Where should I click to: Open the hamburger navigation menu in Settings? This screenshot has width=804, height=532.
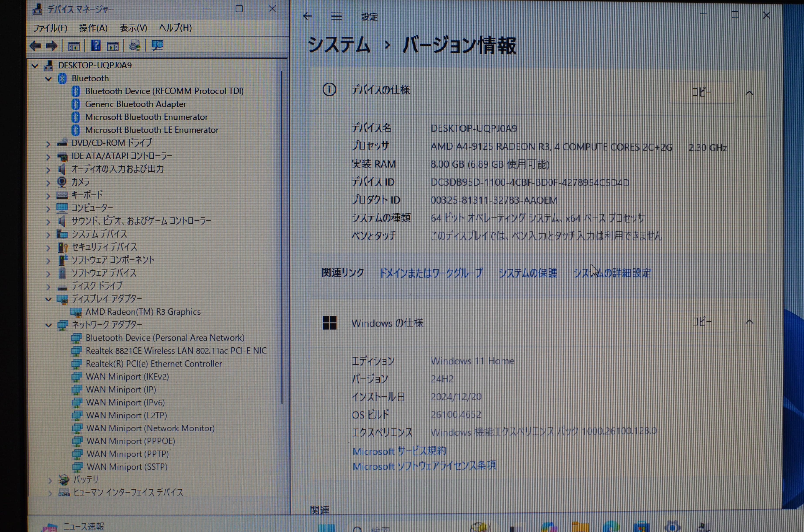[x=336, y=16]
